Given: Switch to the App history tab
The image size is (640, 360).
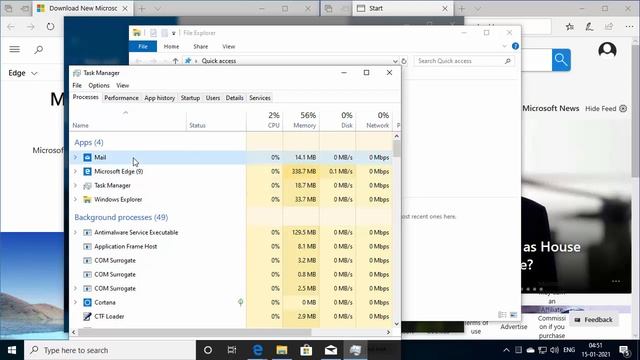Looking at the screenshot, I should [160, 98].
